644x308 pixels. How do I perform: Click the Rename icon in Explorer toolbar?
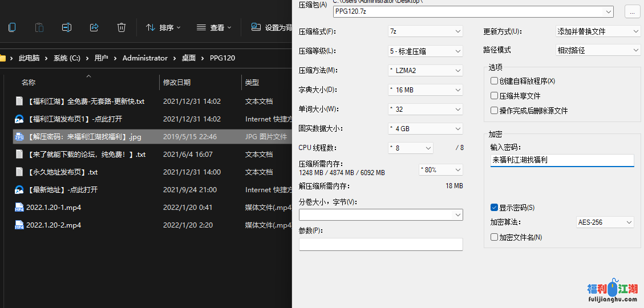coord(67,27)
